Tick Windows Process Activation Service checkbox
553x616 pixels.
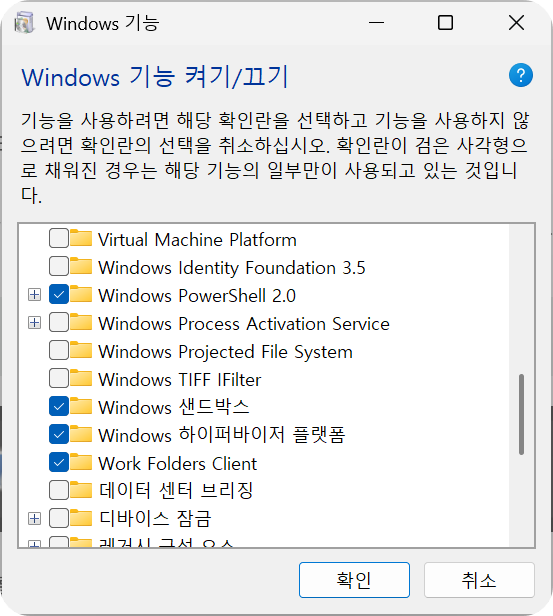pos(59,323)
